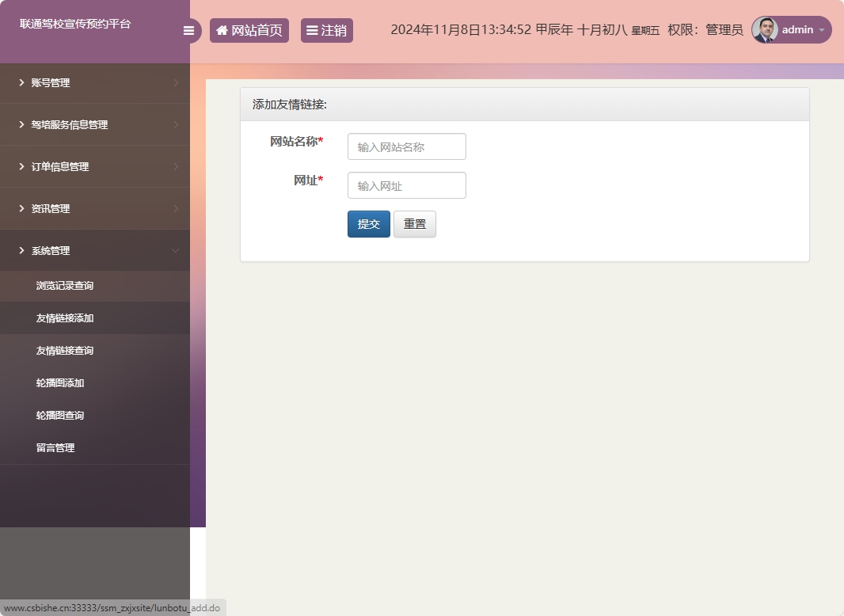Open 友情链接添加 submenu item

pyautogui.click(x=95, y=318)
